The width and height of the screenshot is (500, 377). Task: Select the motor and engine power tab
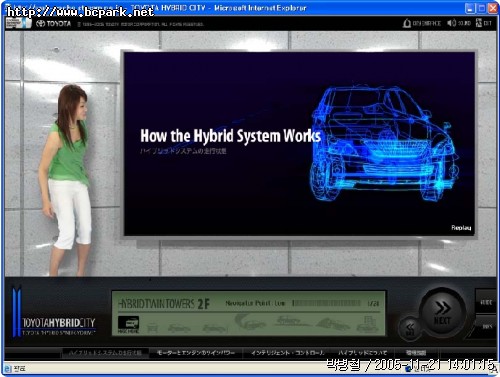[x=196, y=352]
